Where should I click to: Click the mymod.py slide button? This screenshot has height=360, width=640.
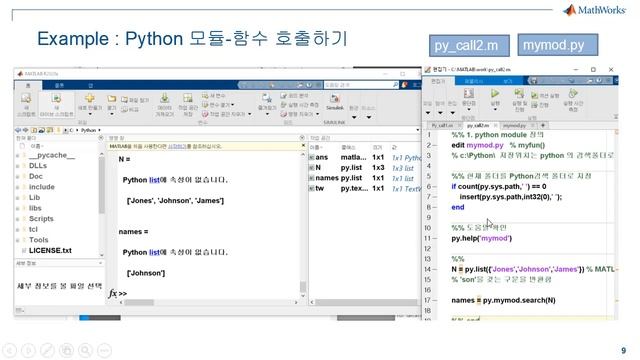tap(558, 44)
